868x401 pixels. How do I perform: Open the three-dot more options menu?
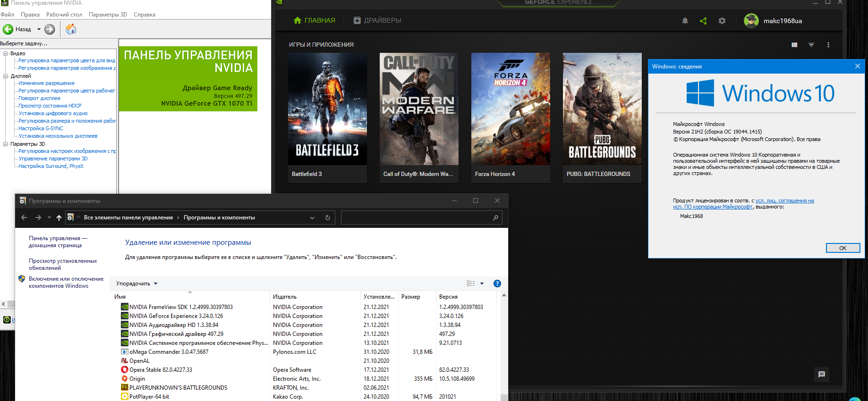828,45
